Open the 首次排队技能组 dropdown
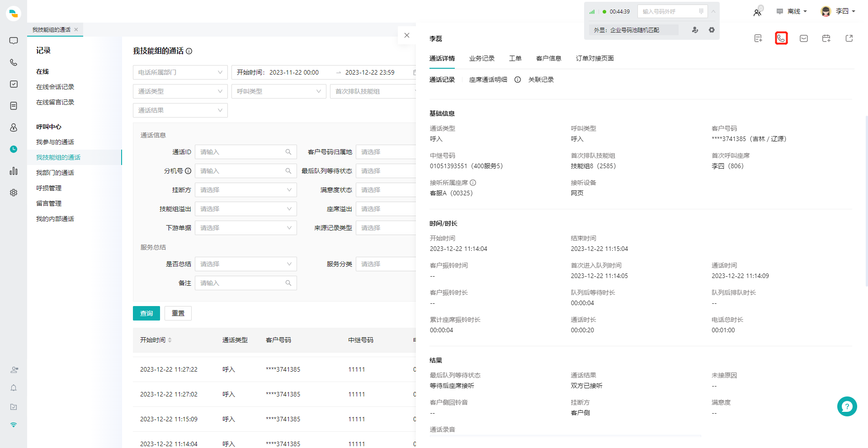The height and width of the screenshot is (448, 868). coord(373,91)
